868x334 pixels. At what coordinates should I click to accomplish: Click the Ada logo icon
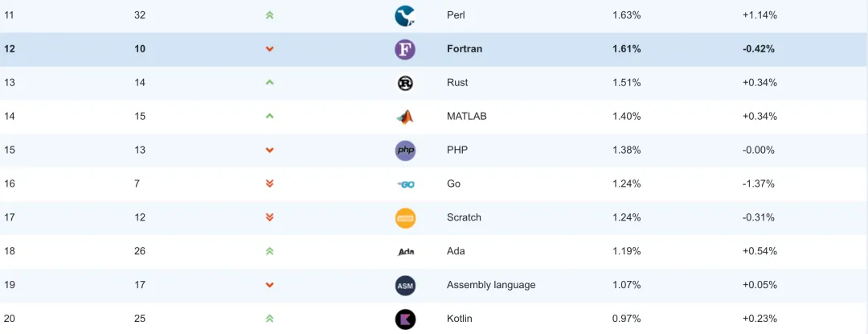(405, 252)
